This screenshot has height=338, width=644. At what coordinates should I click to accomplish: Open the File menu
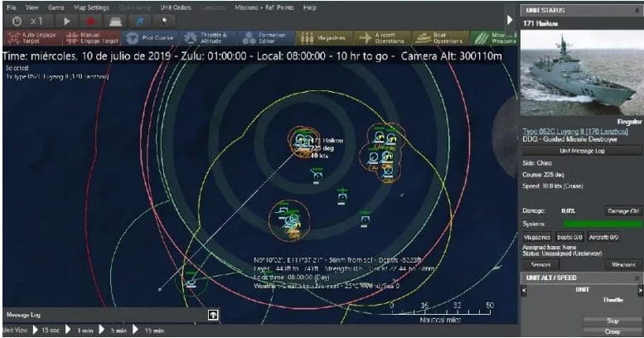12,7
